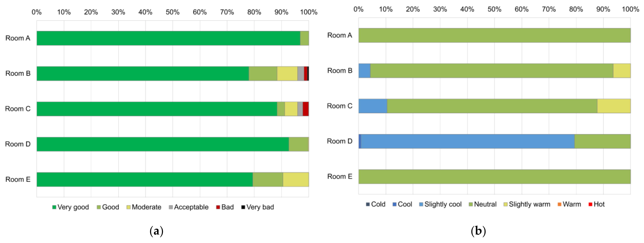
Task: Click the Moderate legend swatch in chart (a)
Action: 128,207
